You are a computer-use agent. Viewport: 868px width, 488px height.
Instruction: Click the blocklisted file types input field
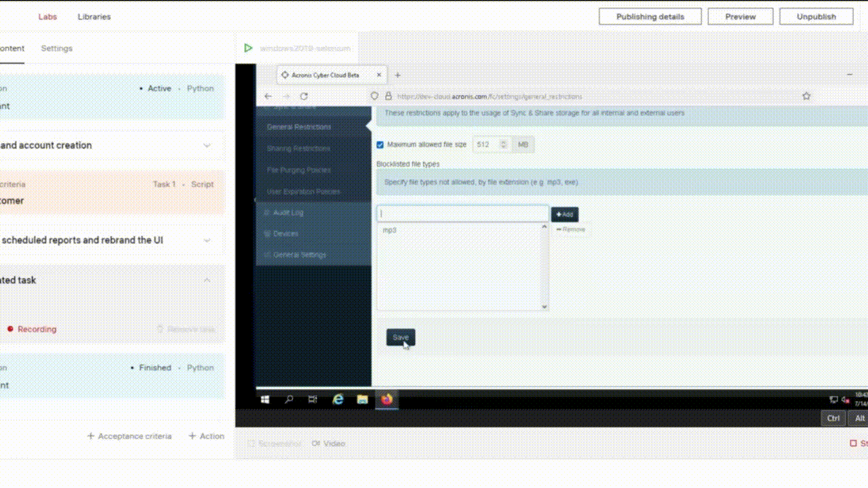coord(461,213)
